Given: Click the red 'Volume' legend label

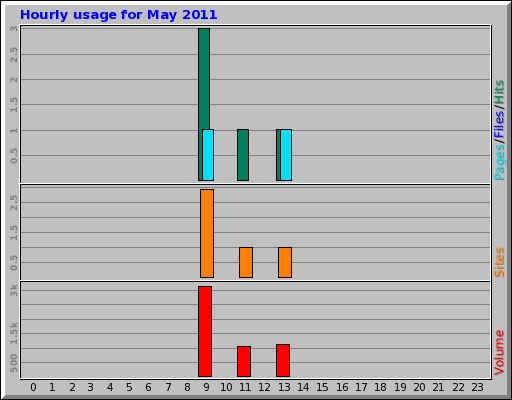Looking at the screenshot, I should [499, 353].
